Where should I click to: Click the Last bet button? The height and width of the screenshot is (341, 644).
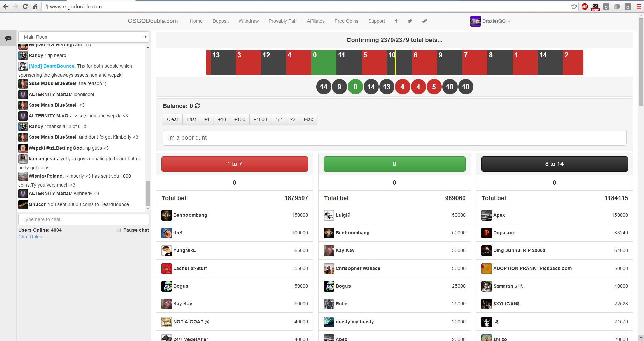click(191, 119)
